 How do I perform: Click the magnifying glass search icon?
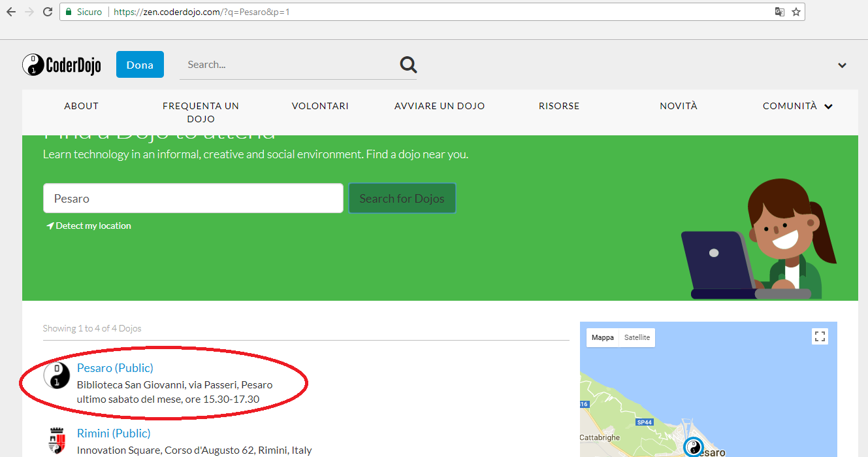[x=408, y=64]
